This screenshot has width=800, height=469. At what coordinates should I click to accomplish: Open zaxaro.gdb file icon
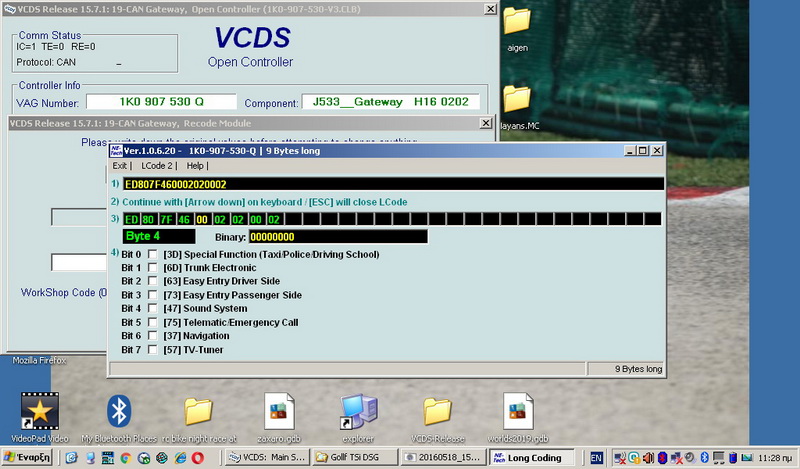(279, 411)
